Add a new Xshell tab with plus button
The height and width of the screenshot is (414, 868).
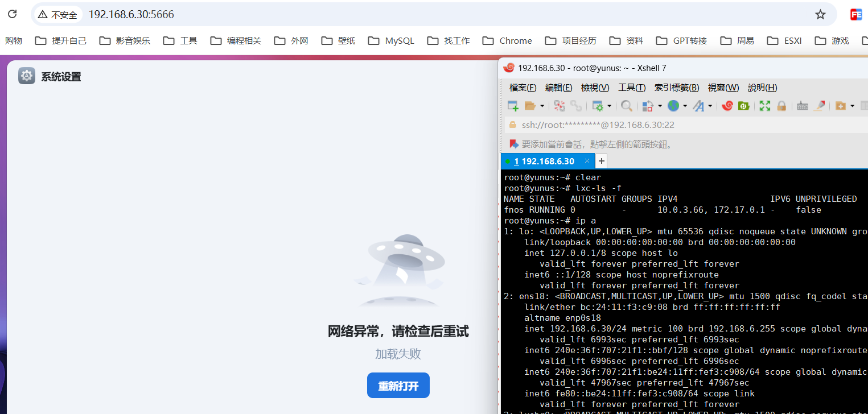(x=601, y=162)
